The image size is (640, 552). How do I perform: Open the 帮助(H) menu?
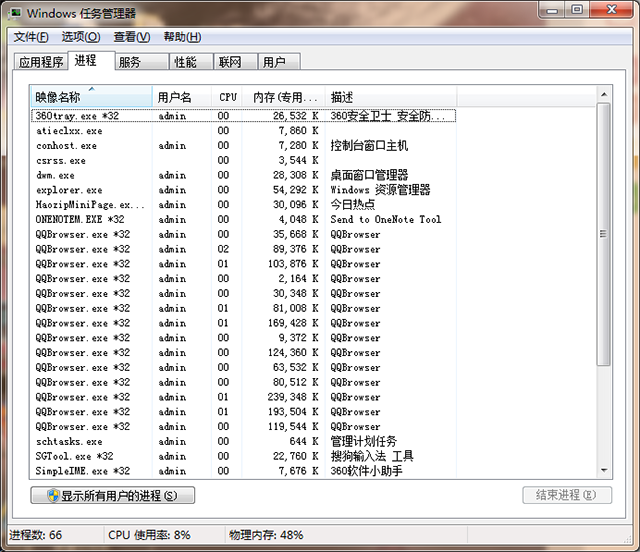[x=180, y=37]
